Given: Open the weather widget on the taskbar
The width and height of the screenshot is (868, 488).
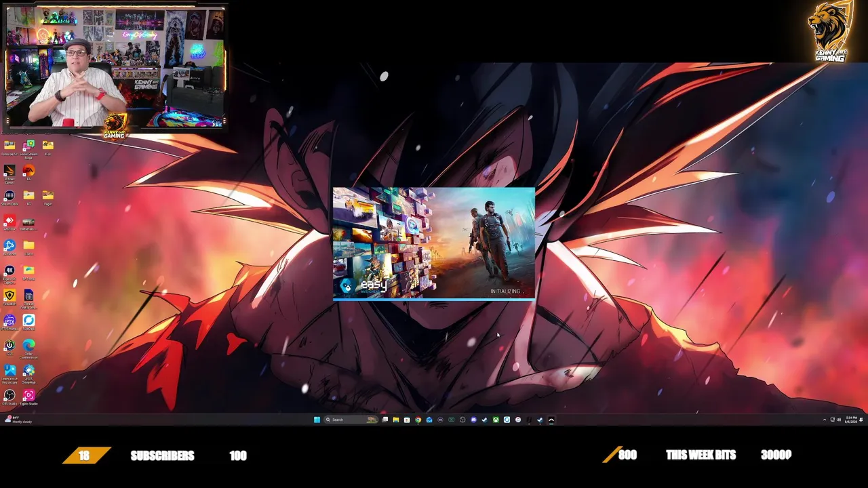Looking at the screenshot, I should [18, 420].
